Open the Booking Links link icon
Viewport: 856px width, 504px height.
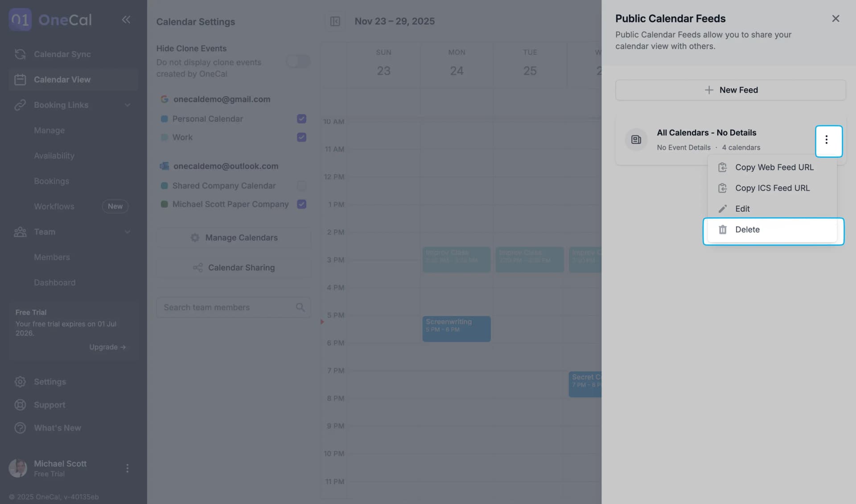click(20, 105)
